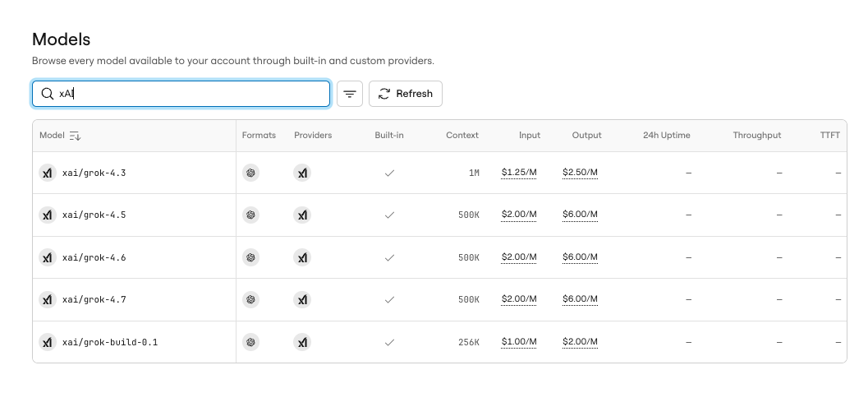Click 500K context value for grok-4.5
868x393 pixels.
pos(469,215)
